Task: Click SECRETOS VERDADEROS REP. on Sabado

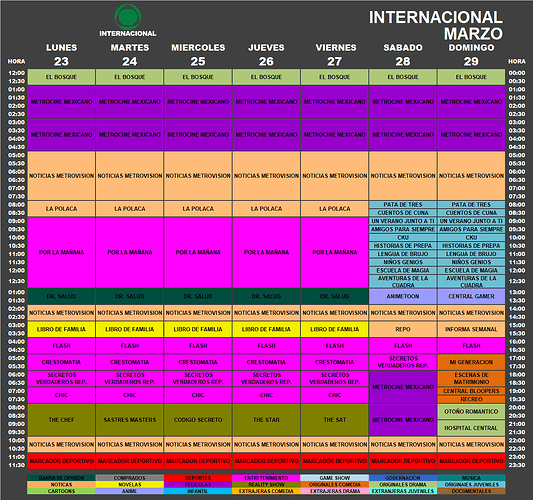Action: pos(403,362)
